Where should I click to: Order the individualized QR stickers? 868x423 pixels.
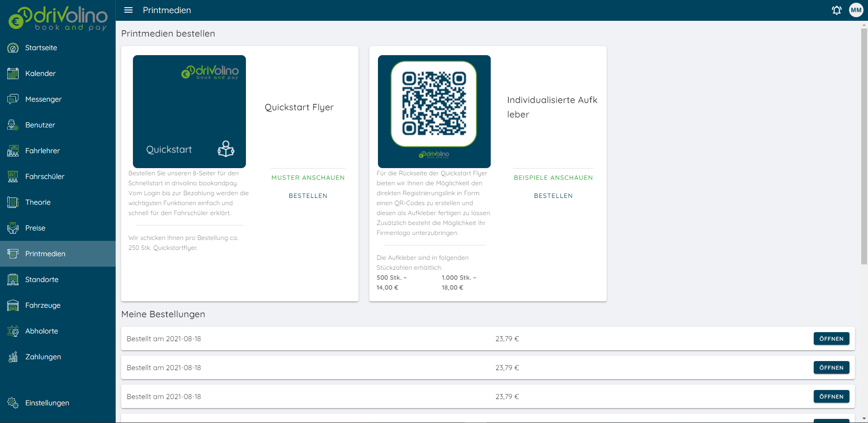[553, 196]
